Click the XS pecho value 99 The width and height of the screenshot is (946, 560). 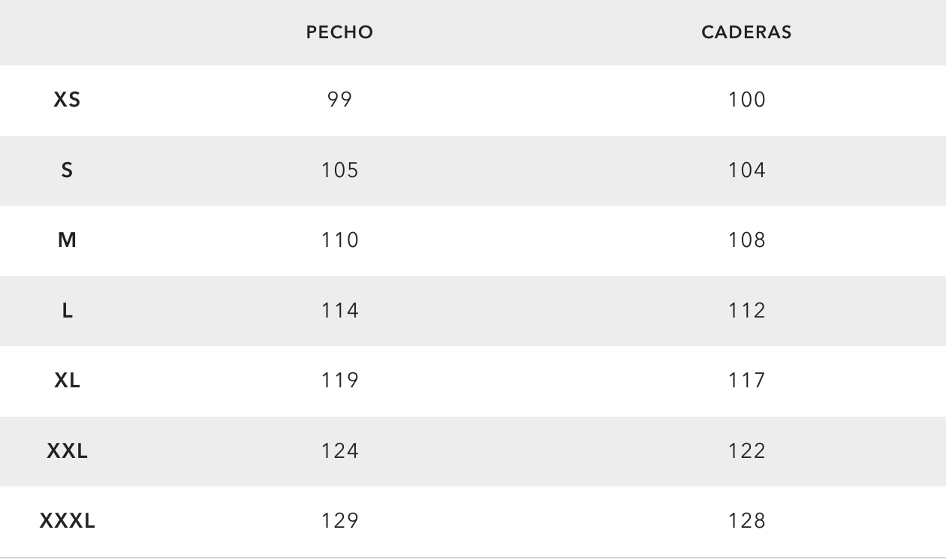[x=339, y=100]
